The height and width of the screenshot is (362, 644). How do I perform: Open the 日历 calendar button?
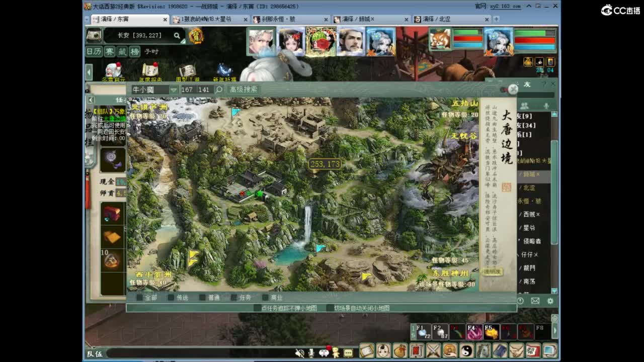pyautogui.click(x=94, y=51)
